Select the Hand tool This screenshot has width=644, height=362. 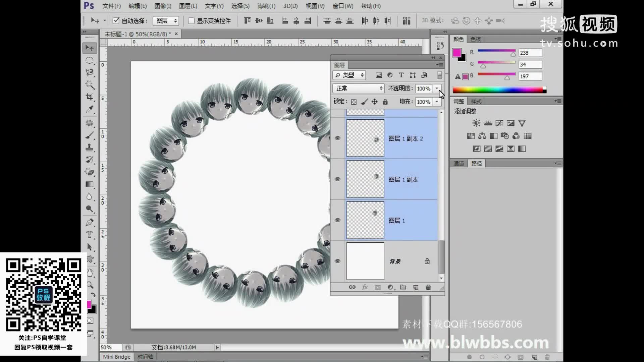[x=90, y=273]
